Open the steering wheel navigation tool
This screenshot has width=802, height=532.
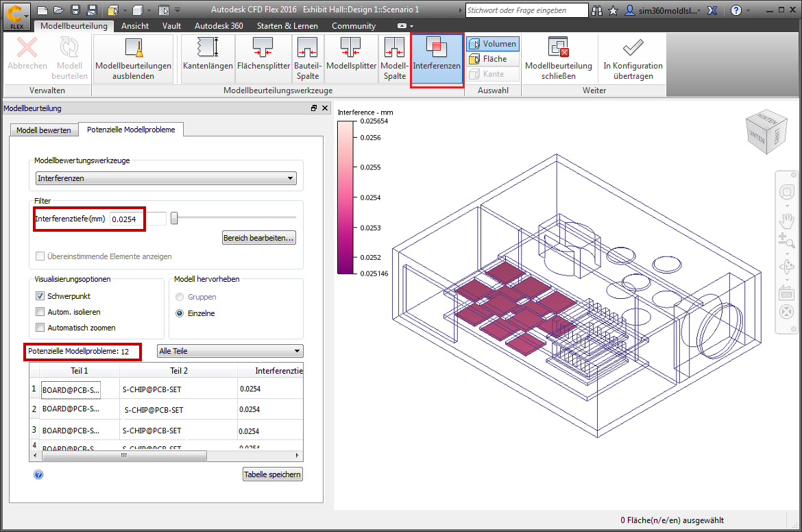click(x=787, y=193)
